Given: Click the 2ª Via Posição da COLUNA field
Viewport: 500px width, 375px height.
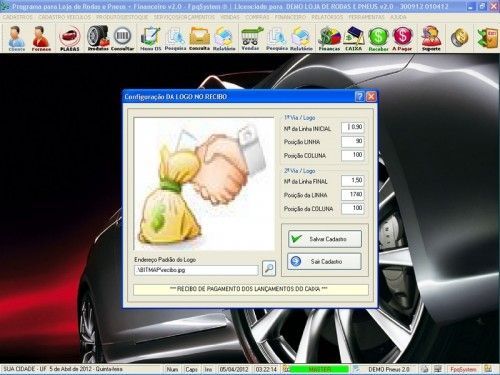Looking at the screenshot, I should 353,208.
